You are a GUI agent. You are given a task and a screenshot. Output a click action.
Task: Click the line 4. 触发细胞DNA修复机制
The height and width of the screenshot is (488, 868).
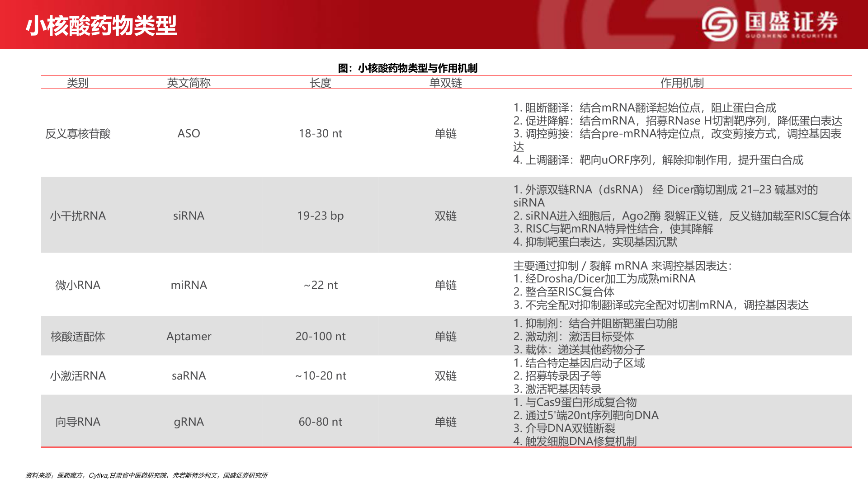click(x=575, y=441)
